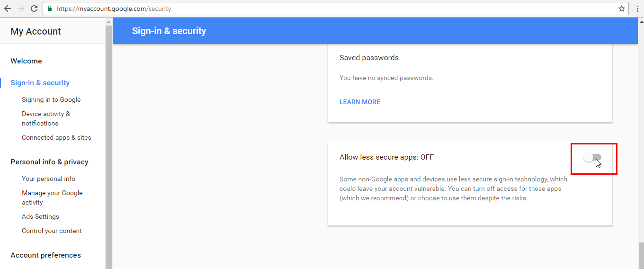Click the green secure padlock icon
Screen dimensions: 644x269
50,9
